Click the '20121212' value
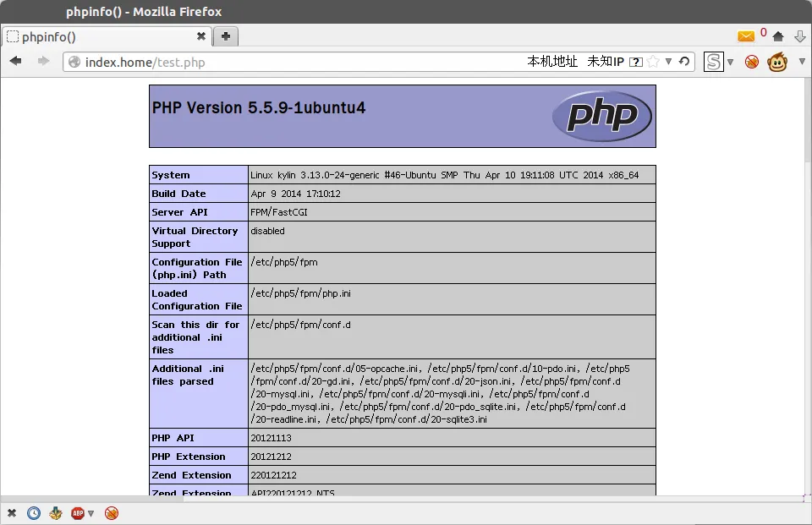 coord(271,457)
